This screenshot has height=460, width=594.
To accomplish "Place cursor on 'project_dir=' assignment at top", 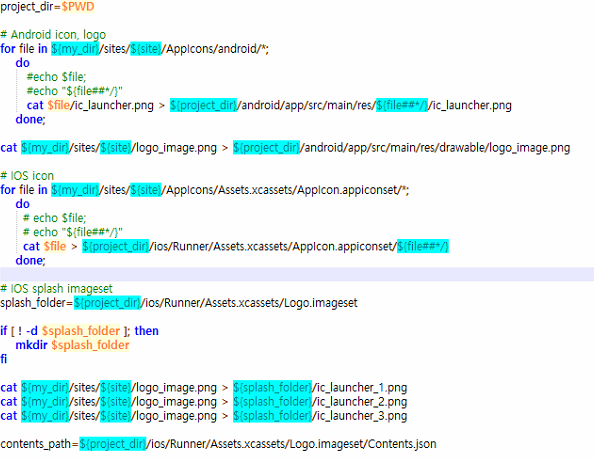I will coord(31,7).
